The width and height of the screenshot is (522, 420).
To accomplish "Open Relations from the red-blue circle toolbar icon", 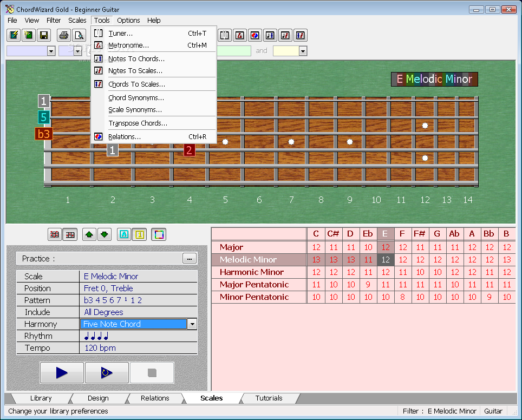I will pos(255,35).
